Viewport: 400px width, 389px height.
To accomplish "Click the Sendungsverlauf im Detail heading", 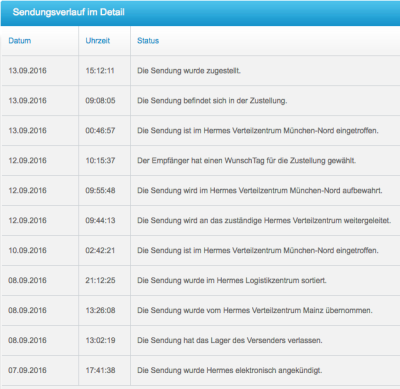I will [69, 12].
